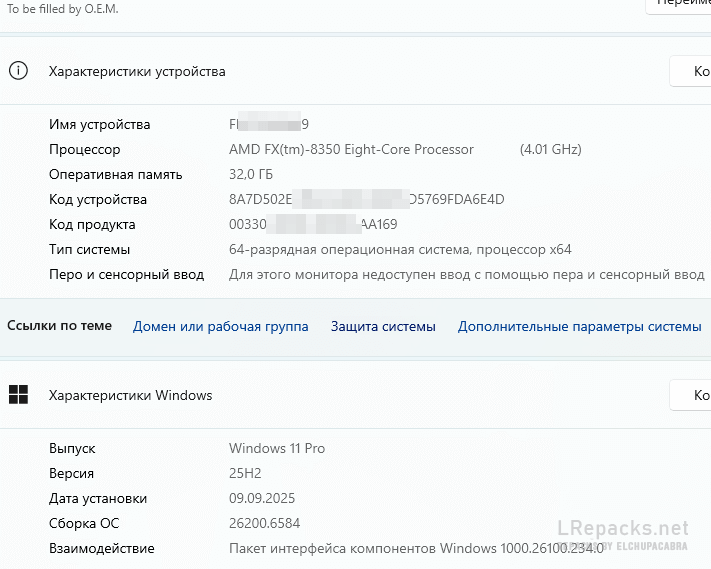Screen dimensions: 711x569
Task: Click the AMD FX-8350 processor value
Action: (351, 150)
